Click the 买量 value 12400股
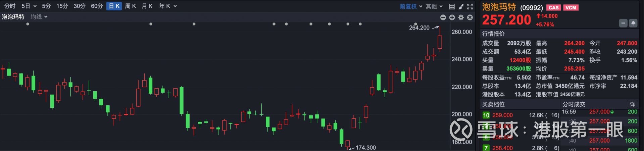This screenshot has width=644, height=151. click(520, 60)
